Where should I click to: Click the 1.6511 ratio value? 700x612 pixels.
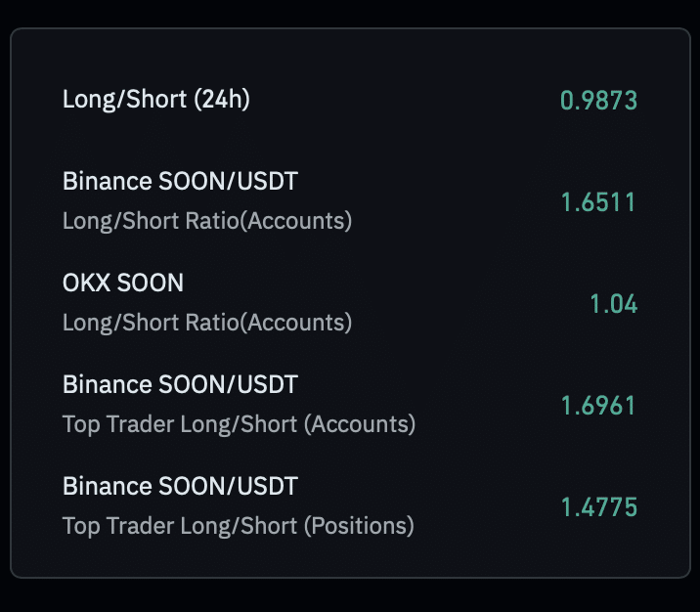598,201
